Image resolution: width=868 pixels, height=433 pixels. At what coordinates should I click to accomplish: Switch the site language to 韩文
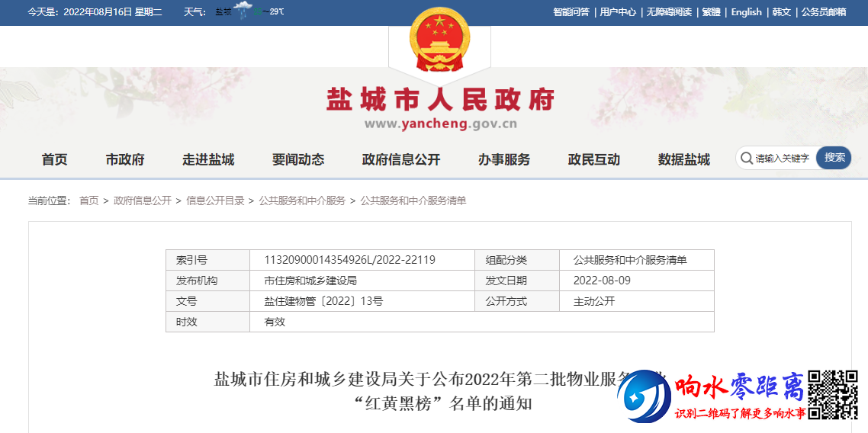[782, 12]
